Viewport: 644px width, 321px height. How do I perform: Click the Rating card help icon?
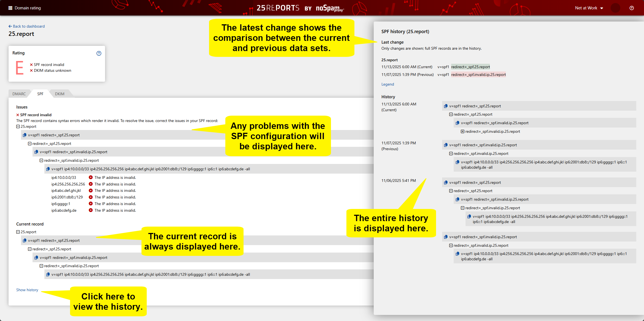point(99,53)
